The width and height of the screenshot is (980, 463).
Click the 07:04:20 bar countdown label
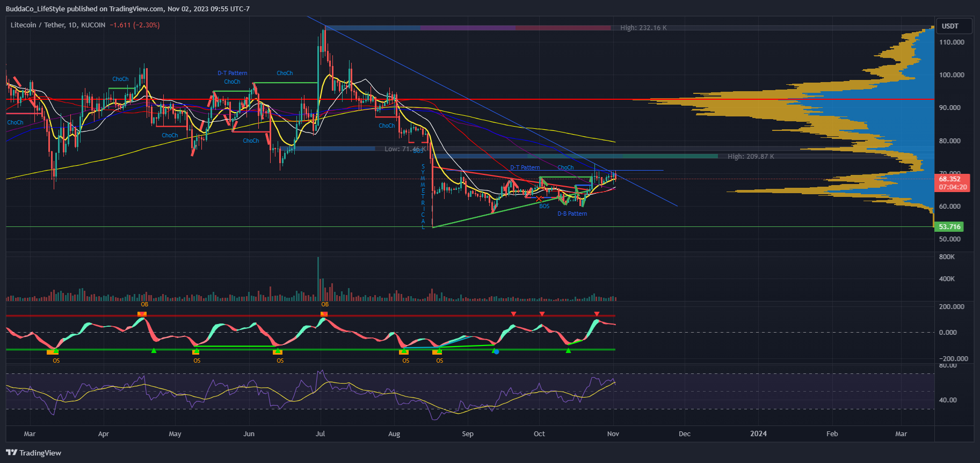click(x=953, y=187)
